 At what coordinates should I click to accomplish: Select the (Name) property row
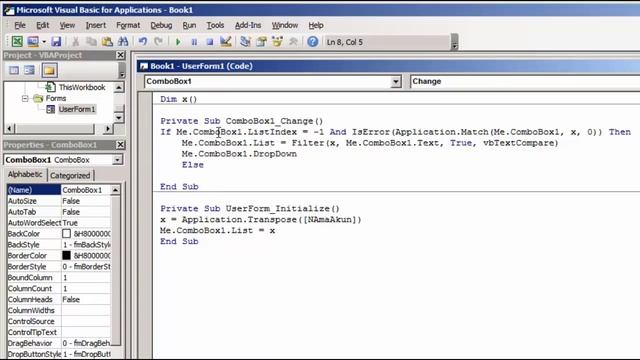pos(59,190)
